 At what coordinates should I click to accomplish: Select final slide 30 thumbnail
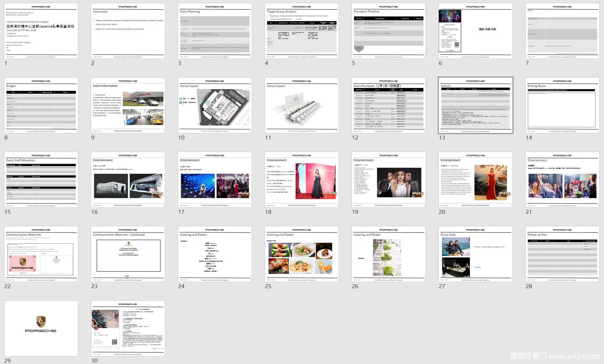click(128, 329)
